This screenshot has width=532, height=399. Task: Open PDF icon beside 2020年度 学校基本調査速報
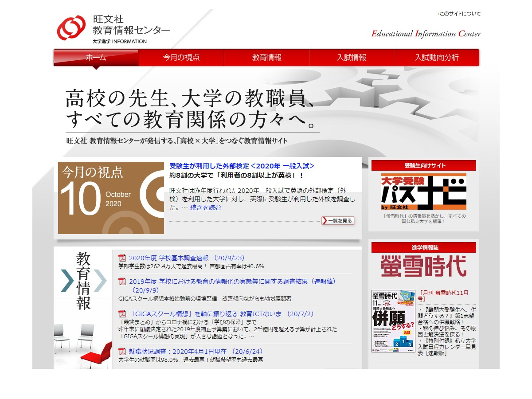pos(122,258)
